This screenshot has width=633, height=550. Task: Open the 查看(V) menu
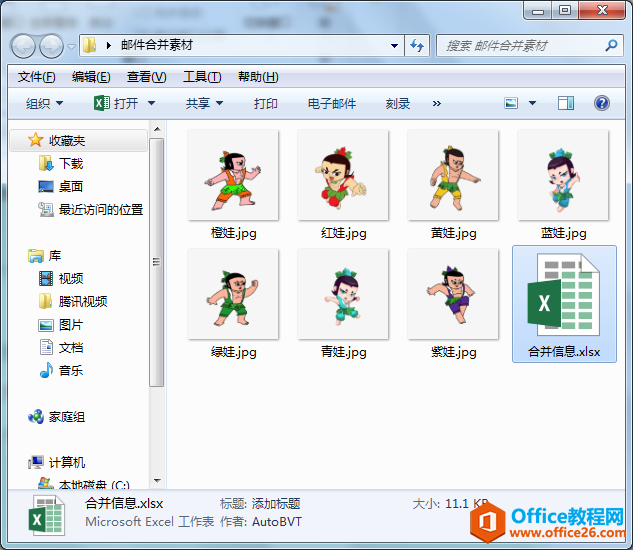(147, 77)
